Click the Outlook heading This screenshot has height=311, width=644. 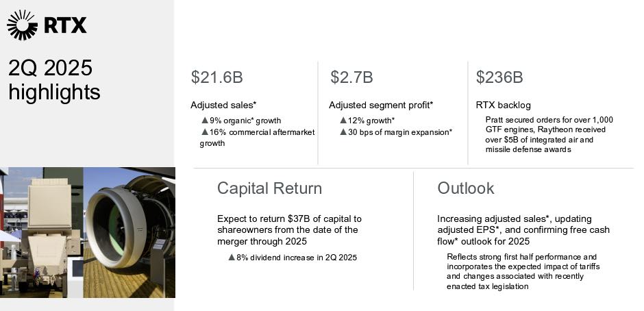click(466, 188)
